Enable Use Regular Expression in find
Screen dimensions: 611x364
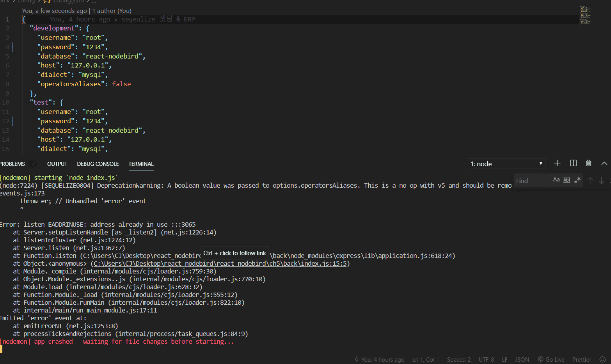[577, 180]
